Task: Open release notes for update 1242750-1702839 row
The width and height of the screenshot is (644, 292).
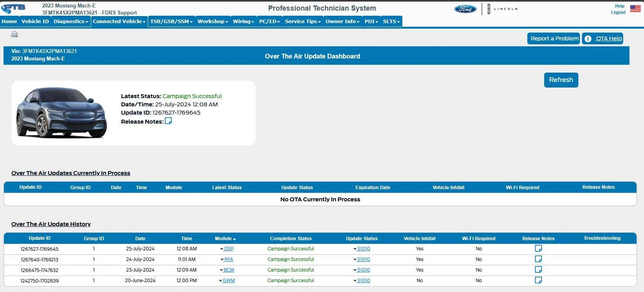Action: (x=538, y=280)
